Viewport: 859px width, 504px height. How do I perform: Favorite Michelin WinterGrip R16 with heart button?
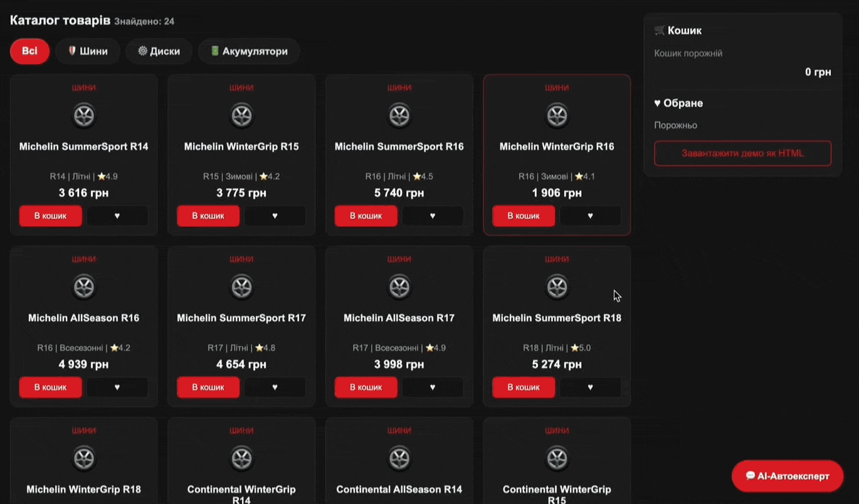(590, 216)
